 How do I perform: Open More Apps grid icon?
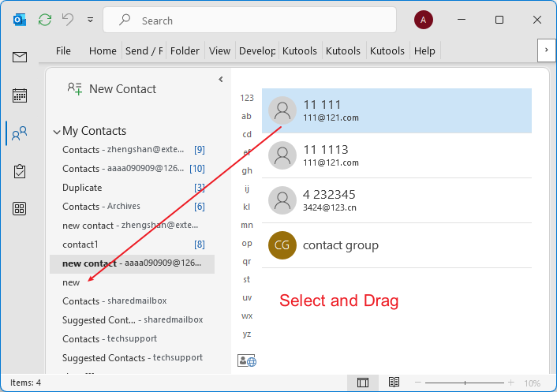point(20,209)
